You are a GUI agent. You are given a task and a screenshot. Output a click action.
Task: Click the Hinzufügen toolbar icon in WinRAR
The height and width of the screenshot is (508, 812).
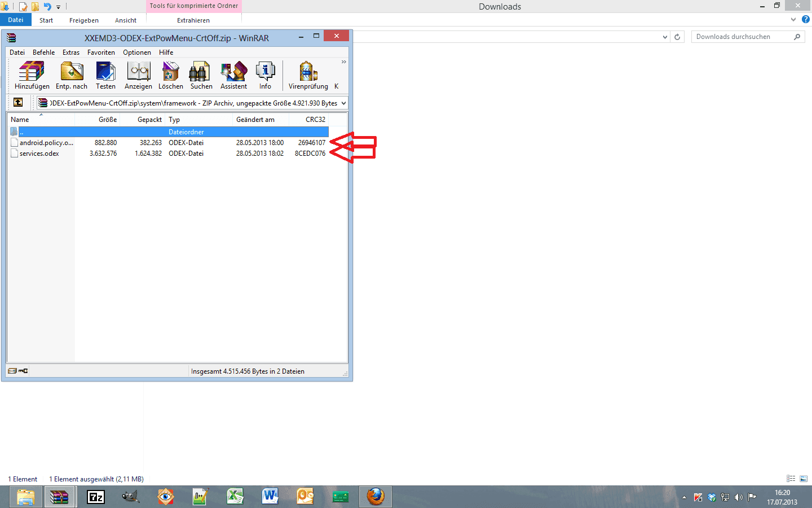pos(32,76)
